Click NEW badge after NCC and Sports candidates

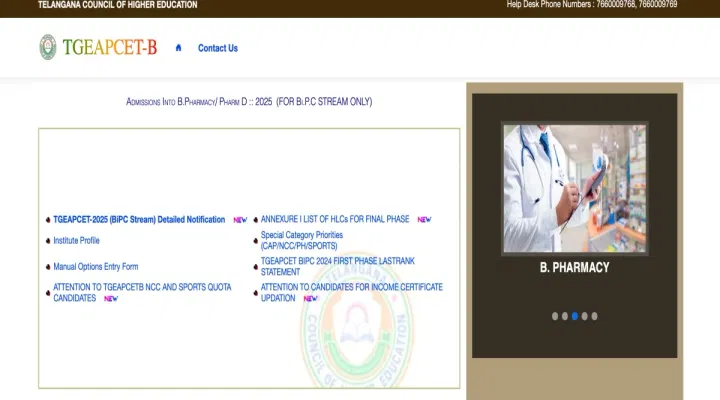point(111,298)
